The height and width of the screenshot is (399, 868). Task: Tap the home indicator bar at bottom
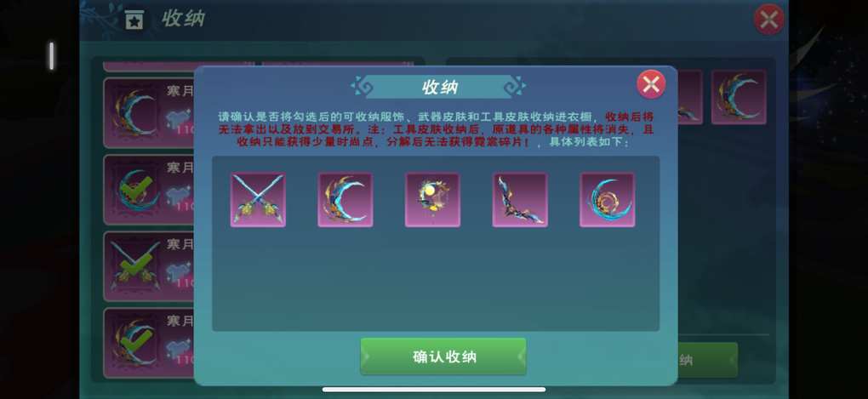point(434,390)
